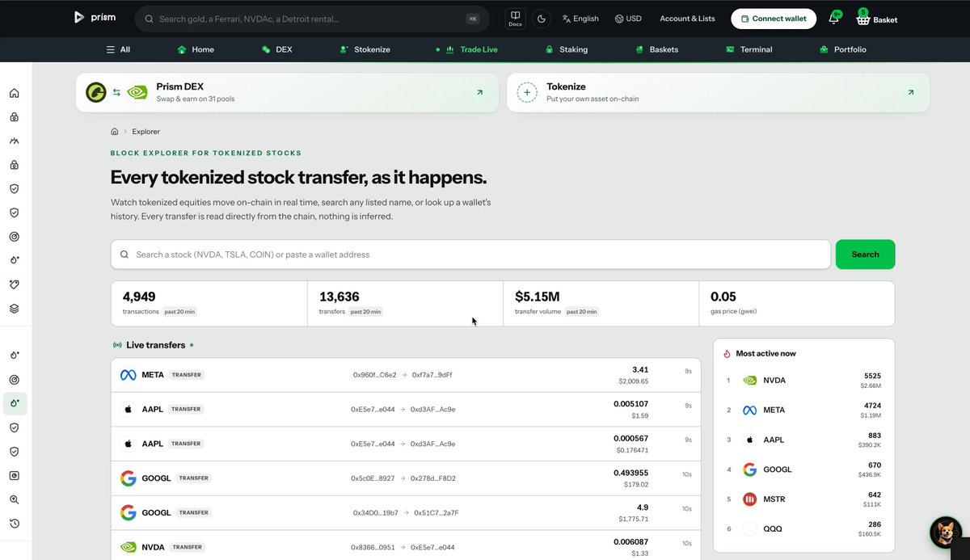
Task: Open the English language selector
Action: (580, 19)
